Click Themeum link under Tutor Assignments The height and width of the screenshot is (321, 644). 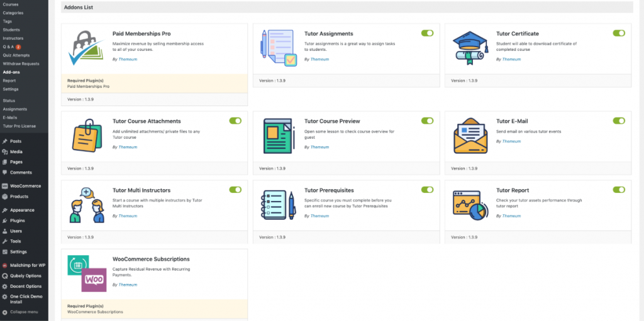coord(319,59)
